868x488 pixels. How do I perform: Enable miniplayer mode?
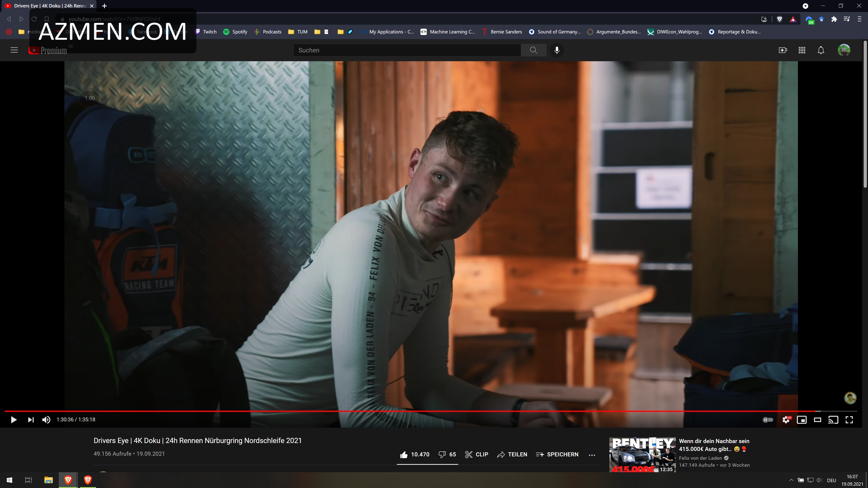pyautogui.click(x=802, y=420)
